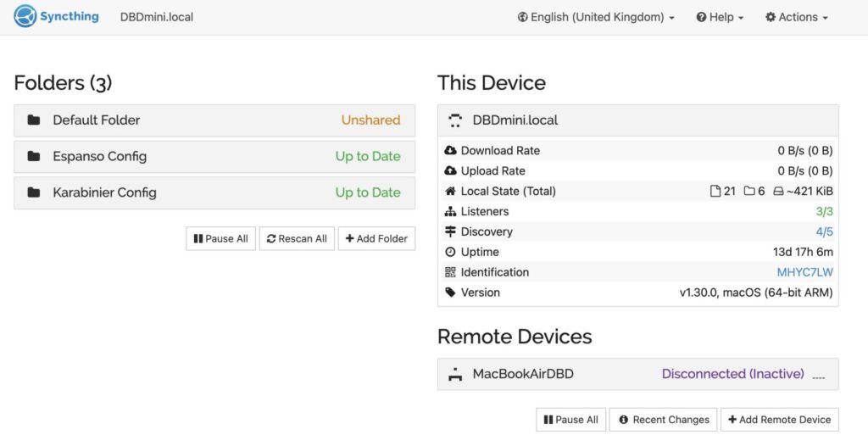Open the English (United Kingdom) language dropdown
The height and width of the screenshot is (446, 868).
point(596,17)
